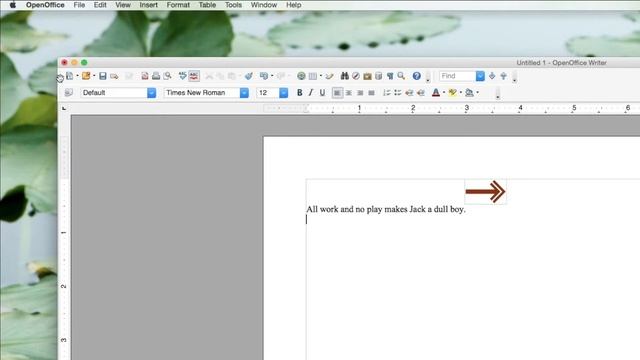
Task: Open the Font Color palette dropdown arrow
Action: tap(444, 93)
